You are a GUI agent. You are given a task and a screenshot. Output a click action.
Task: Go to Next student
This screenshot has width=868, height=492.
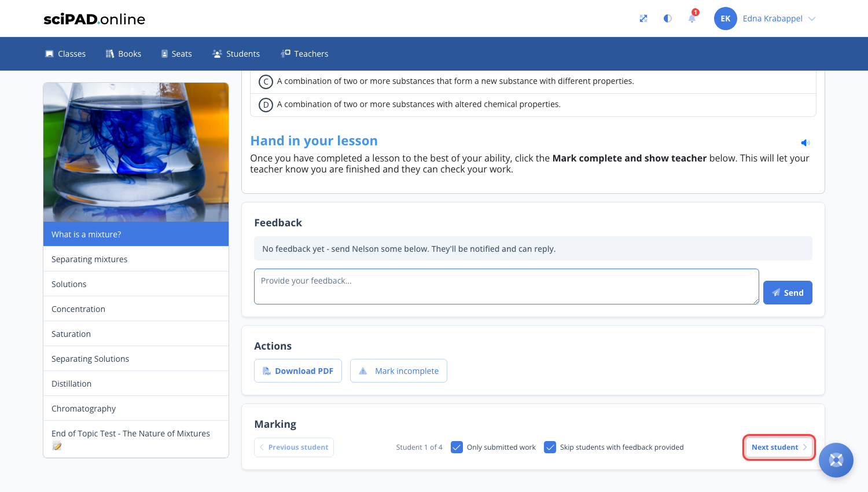(x=779, y=447)
